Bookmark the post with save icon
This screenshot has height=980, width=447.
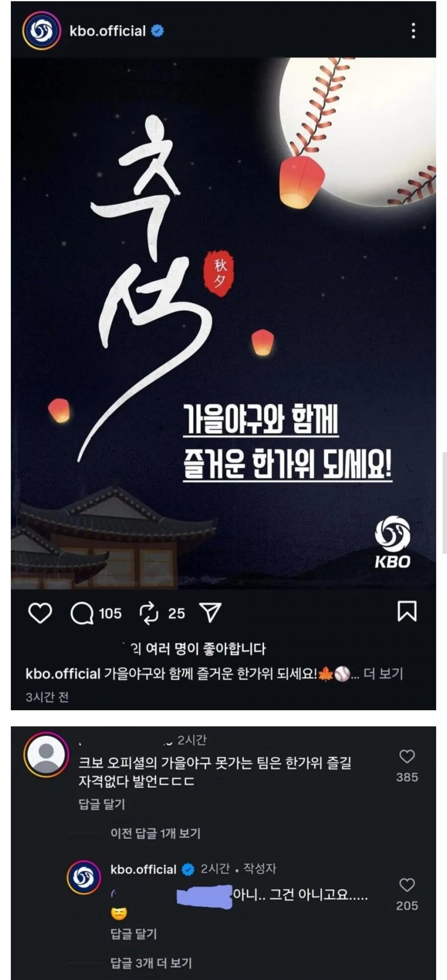point(407,611)
